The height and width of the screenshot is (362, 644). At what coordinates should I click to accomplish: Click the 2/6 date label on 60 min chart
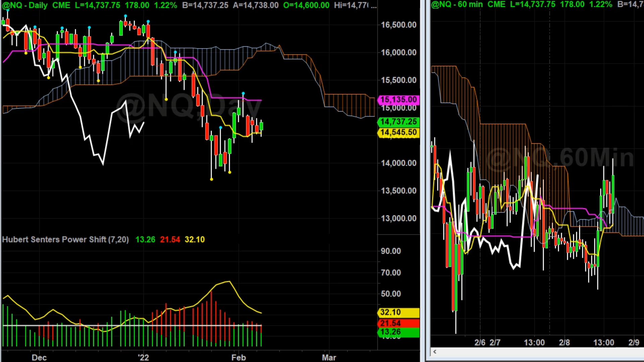480,343
